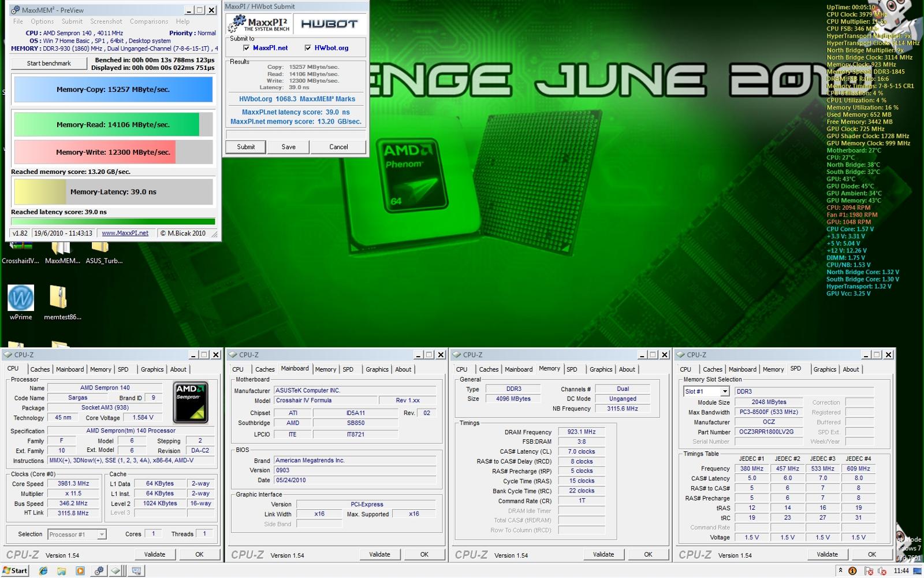Open the ASUS_Turb desktop folder icon
Viewport: 924px width, 578px height.
coord(100,248)
